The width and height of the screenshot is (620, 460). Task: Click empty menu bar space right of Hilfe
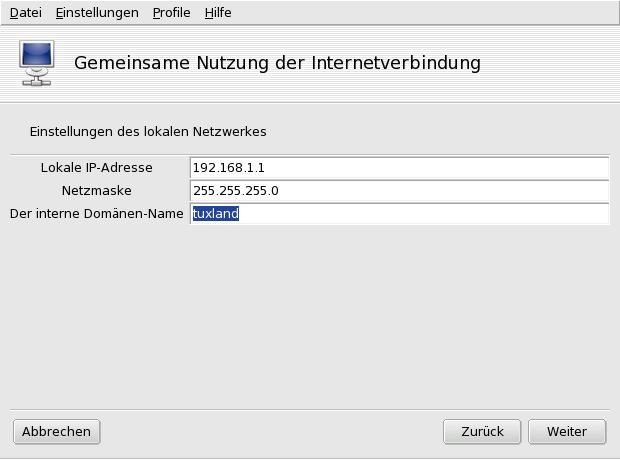(x=420, y=13)
